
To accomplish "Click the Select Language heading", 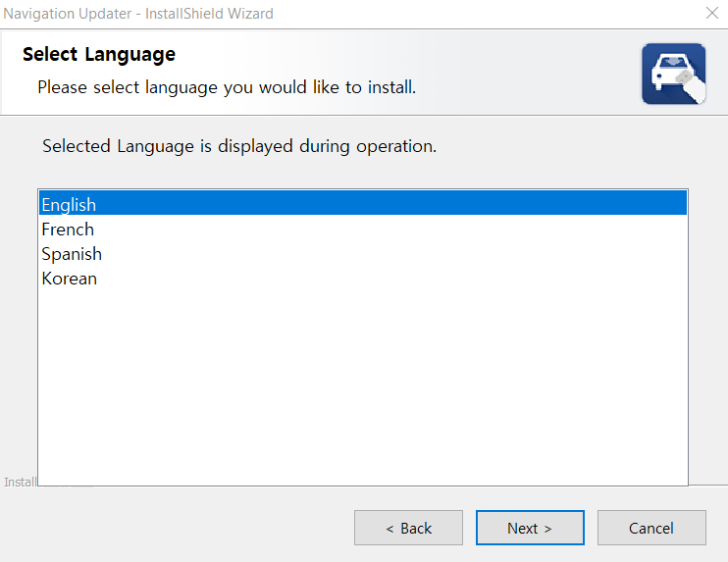I will click(x=99, y=55).
